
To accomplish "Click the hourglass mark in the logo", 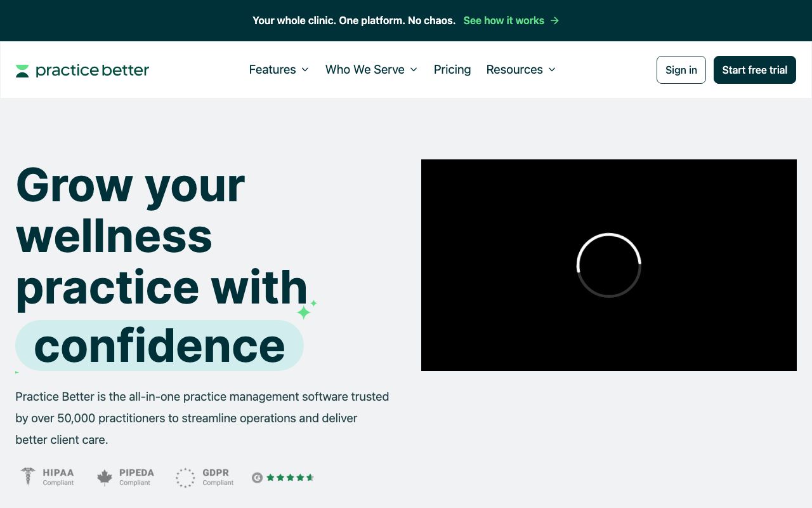I will (x=23, y=70).
